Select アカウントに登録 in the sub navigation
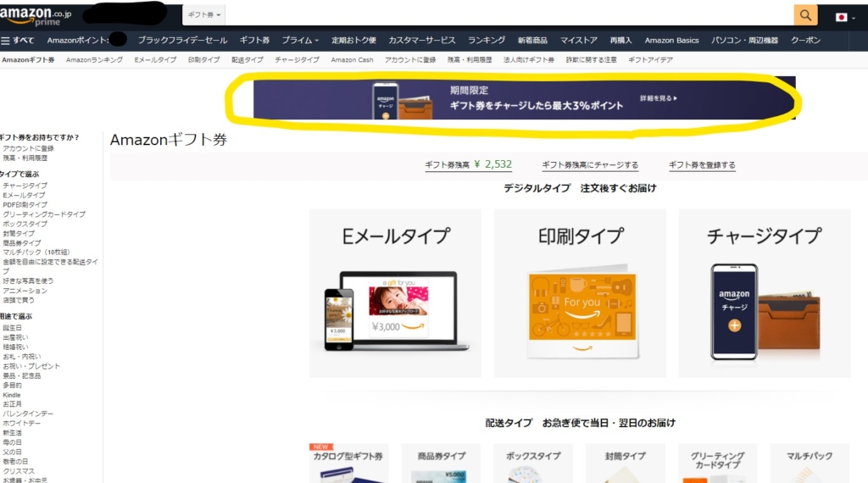The width and height of the screenshot is (868, 483). 410,60
